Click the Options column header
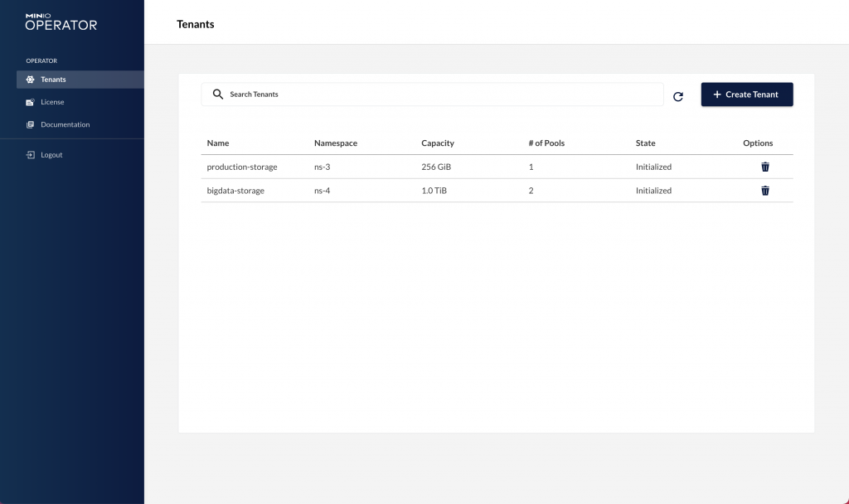Viewport: 849px width, 504px height. pos(758,143)
